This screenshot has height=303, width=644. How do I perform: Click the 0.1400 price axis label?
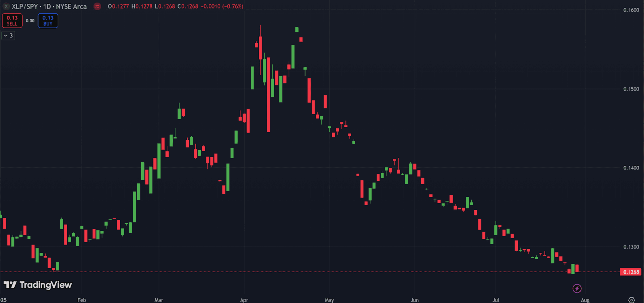click(631, 168)
